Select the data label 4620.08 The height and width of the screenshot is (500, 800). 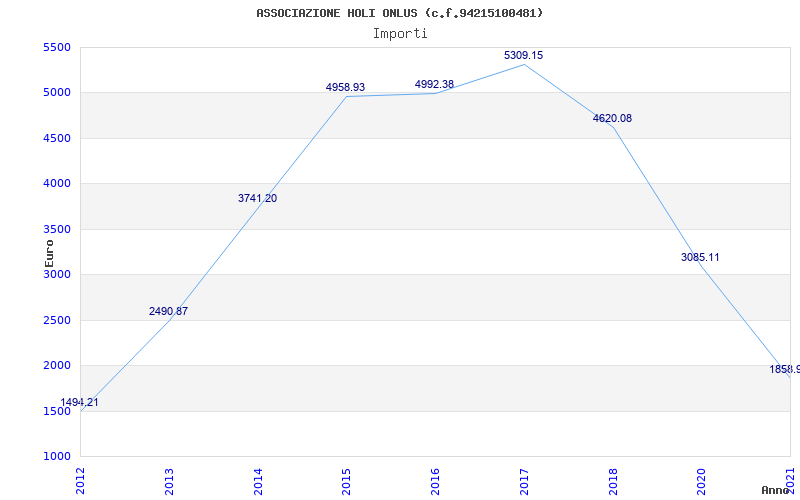pyautogui.click(x=612, y=118)
